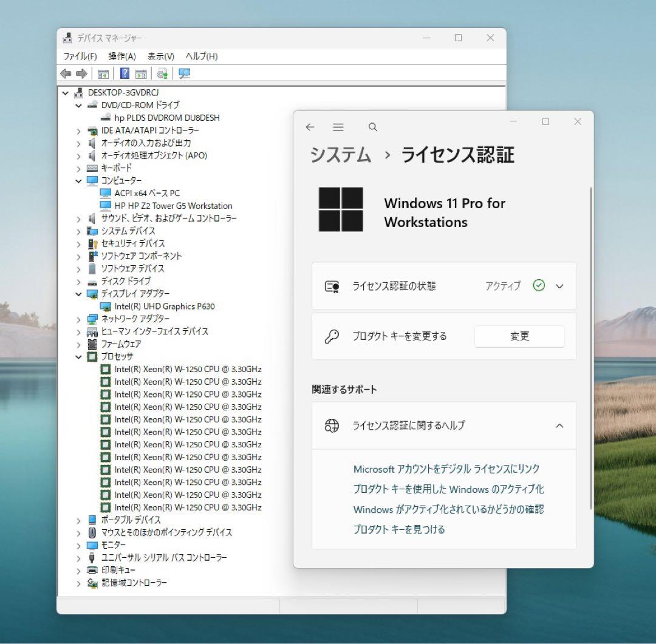The width and height of the screenshot is (656, 644).
Task: Collapse the ディスプレイ アダプター category
Action: pos(78,294)
